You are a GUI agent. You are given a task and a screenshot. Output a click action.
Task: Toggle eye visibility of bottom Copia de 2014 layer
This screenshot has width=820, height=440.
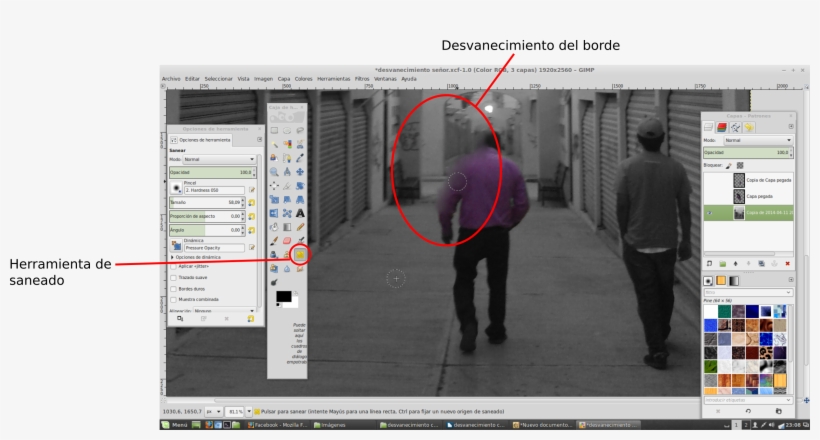[x=709, y=212]
